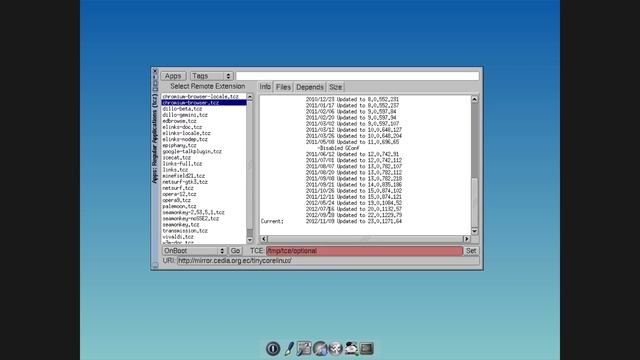Click the Go button
This screenshot has width=640, height=360.
pos(235,251)
